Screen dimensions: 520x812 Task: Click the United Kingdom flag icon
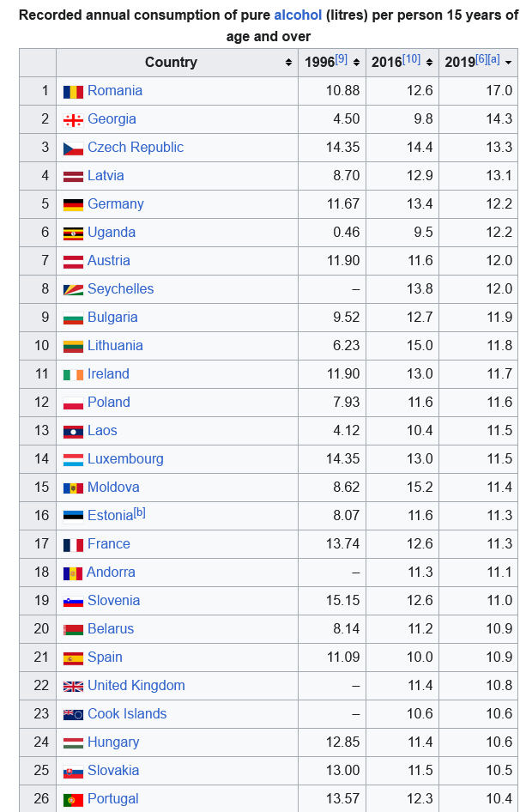coord(73,687)
